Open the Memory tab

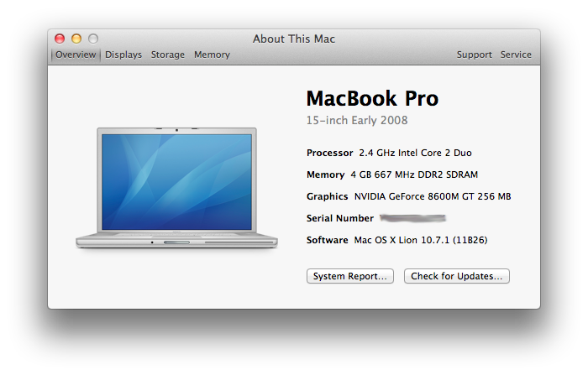coord(212,55)
